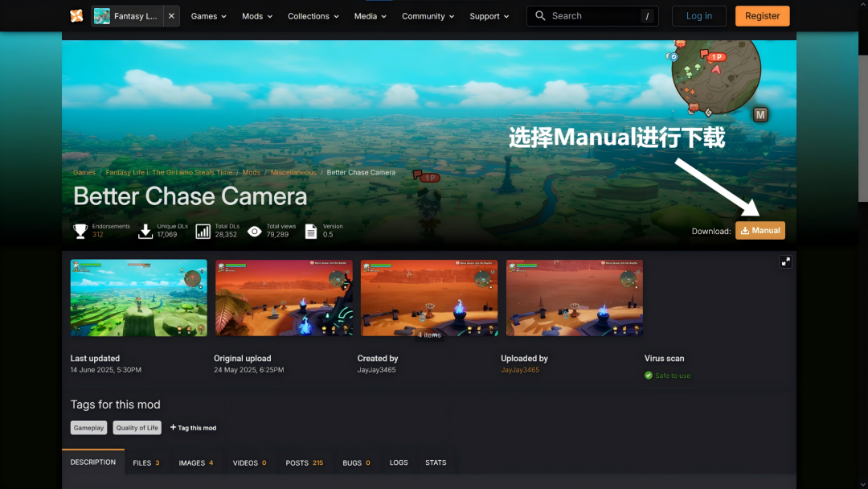Open the Mods breadcrumb link
868x489 pixels.
pyautogui.click(x=252, y=172)
